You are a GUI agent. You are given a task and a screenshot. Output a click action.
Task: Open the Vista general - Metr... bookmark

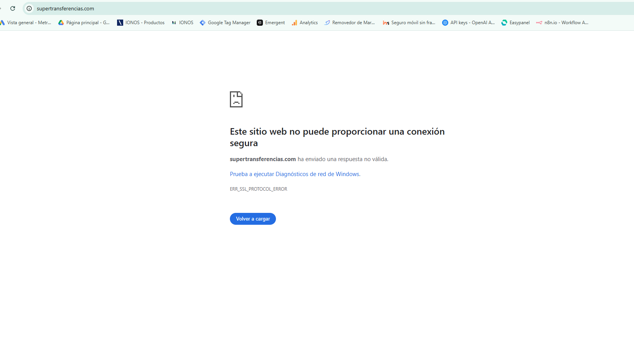(26, 23)
